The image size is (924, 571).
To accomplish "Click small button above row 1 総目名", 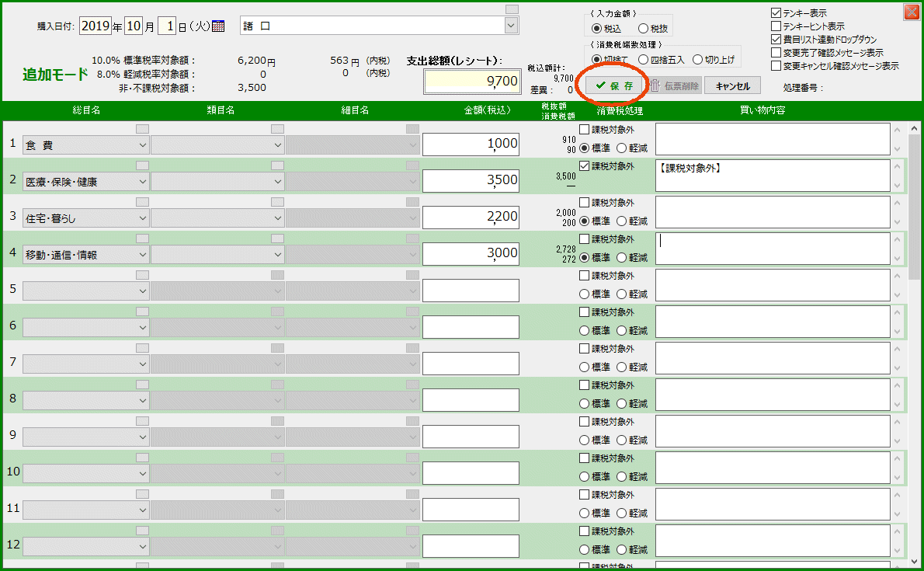I will point(143,129).
